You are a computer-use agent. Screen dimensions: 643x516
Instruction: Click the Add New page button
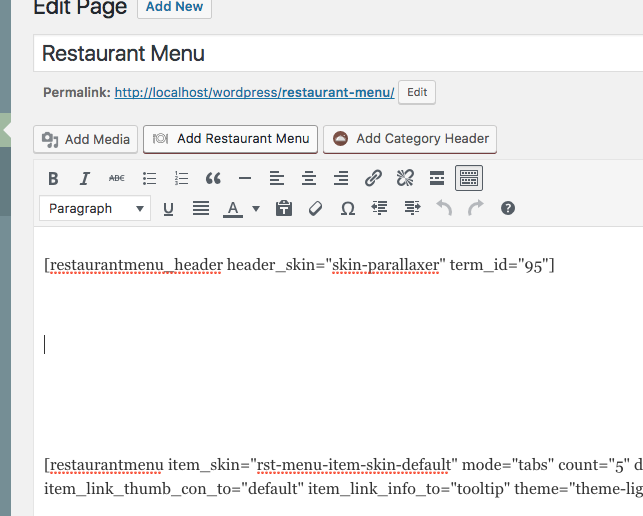(174, 7)
